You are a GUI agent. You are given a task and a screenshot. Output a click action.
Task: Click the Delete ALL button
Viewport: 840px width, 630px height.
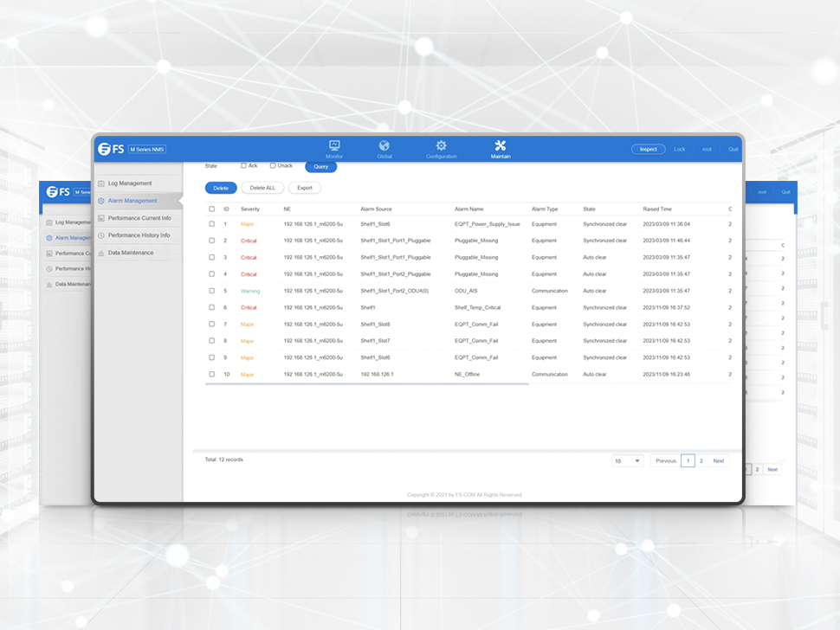pyautogui.click(x=262, y=188)
